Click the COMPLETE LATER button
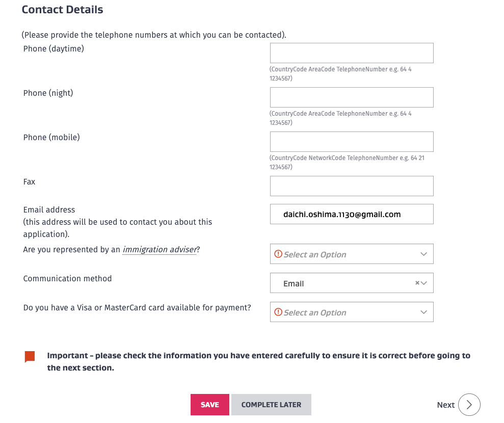The width and height of the screenshot is (504, 423). pyautogui.click(x=271, y=405)
